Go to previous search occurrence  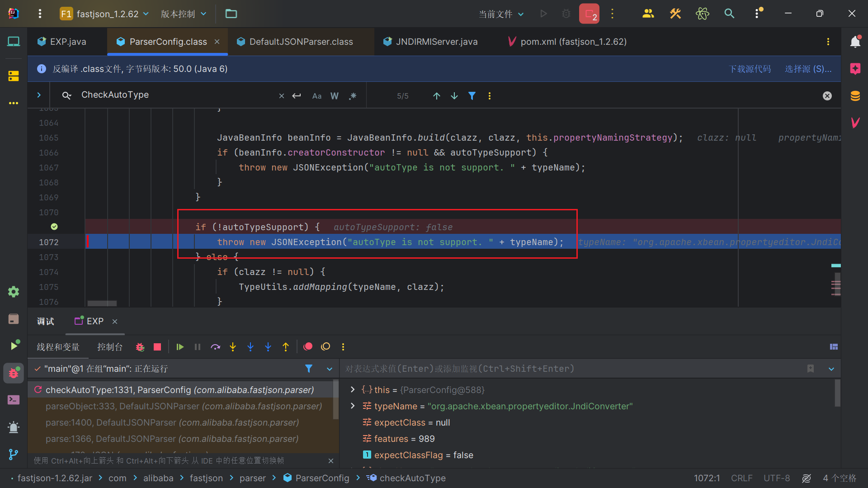pos(436,96)
